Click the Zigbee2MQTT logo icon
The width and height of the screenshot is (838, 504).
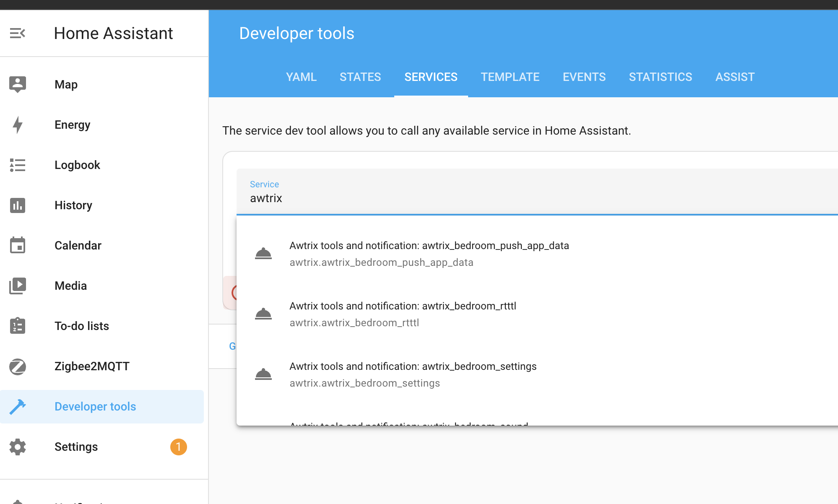pos(18,366)
